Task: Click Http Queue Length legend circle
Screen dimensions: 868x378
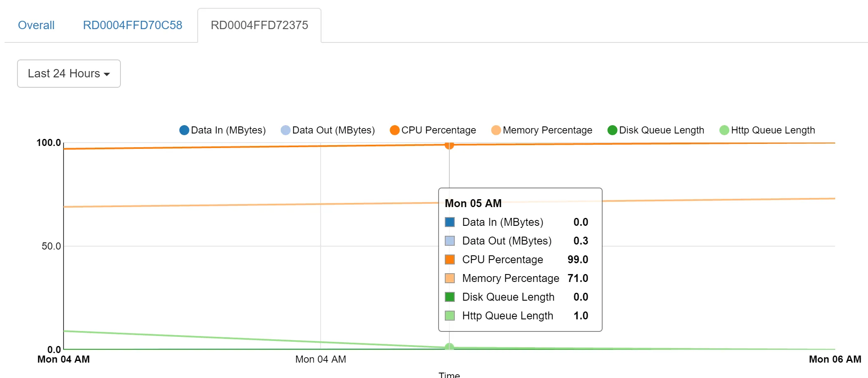Action: (724, 130)
